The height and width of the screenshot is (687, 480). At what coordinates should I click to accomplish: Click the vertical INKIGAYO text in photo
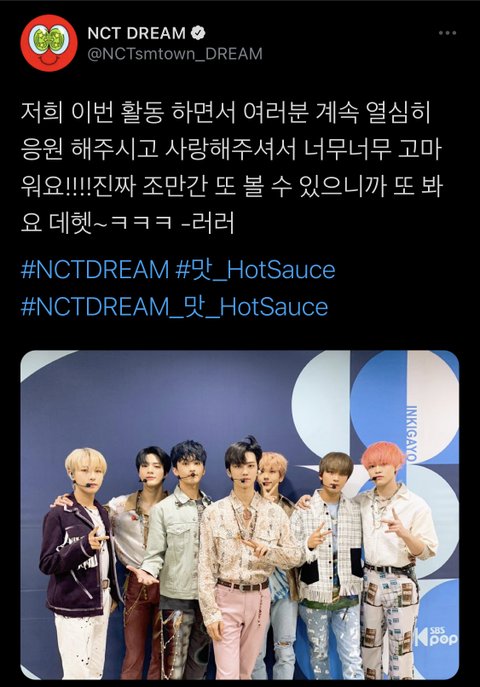pyautogui.click(x=411, y=433)
